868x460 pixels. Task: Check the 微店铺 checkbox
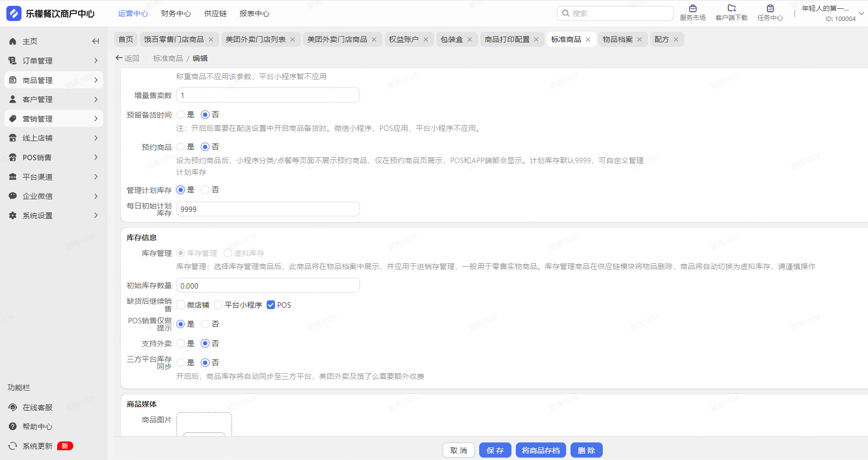[x=181, y=305]
